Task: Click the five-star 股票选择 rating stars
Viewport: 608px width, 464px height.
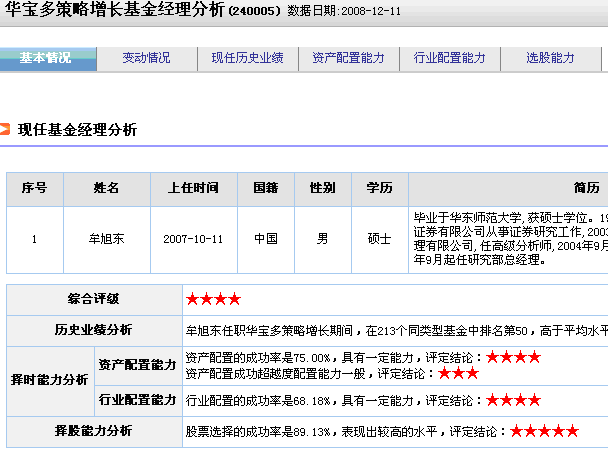Action: [x=544, y=432]
